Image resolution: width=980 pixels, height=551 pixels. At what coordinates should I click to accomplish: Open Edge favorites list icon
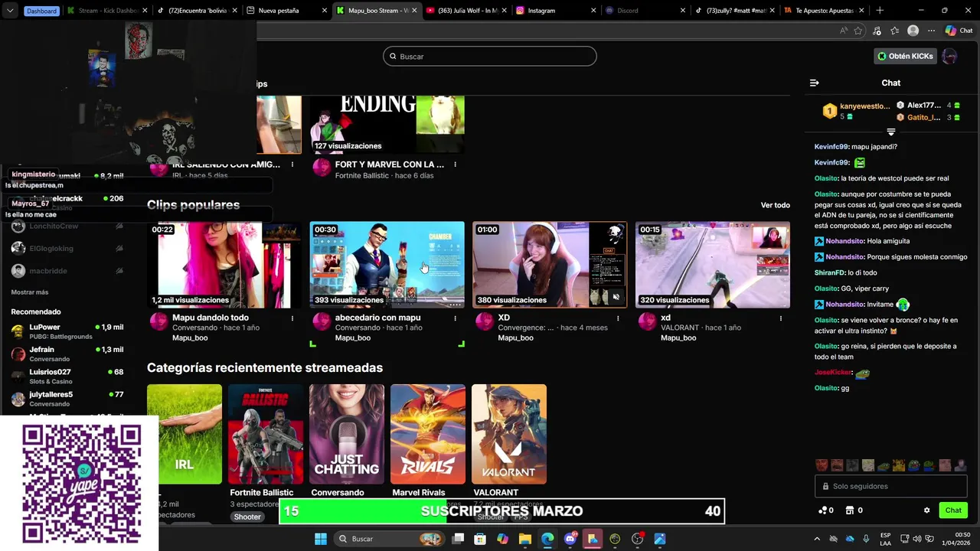coord(894,31)
